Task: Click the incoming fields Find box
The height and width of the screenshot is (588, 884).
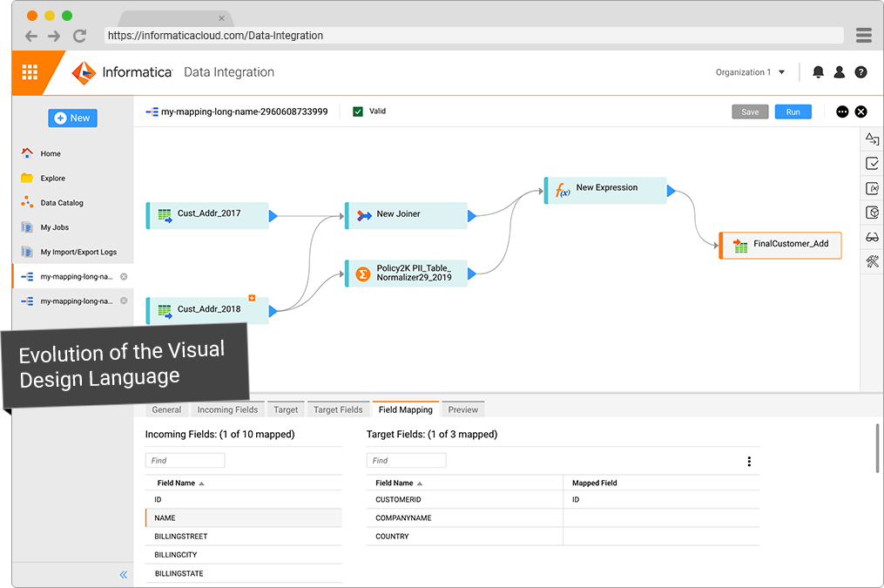Action: (185, 460)
